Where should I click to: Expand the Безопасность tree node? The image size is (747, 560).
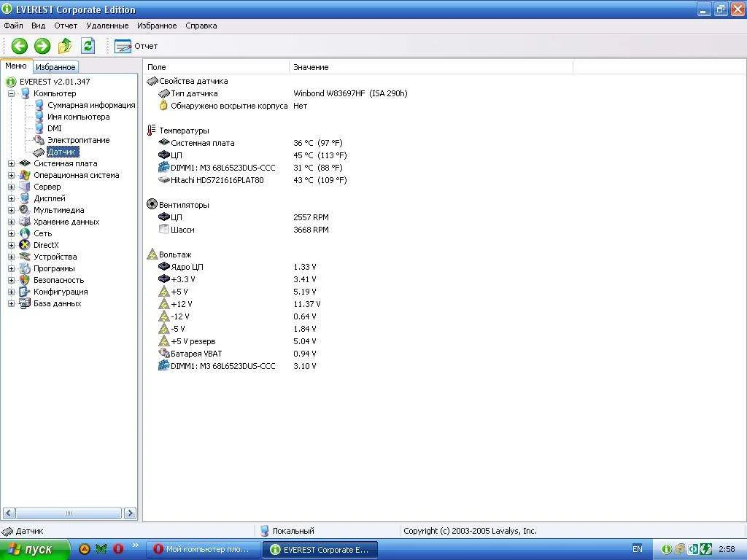pos(12,280)
